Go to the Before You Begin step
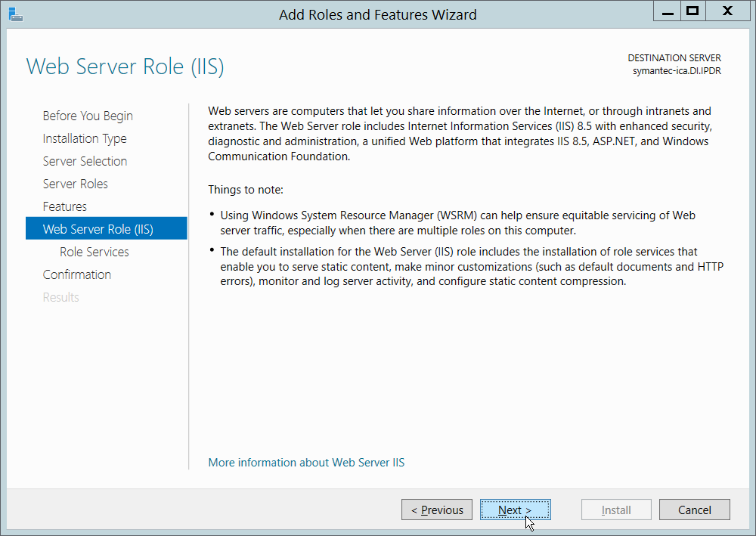Screen dimensions: 756x536 coord(88,116)
